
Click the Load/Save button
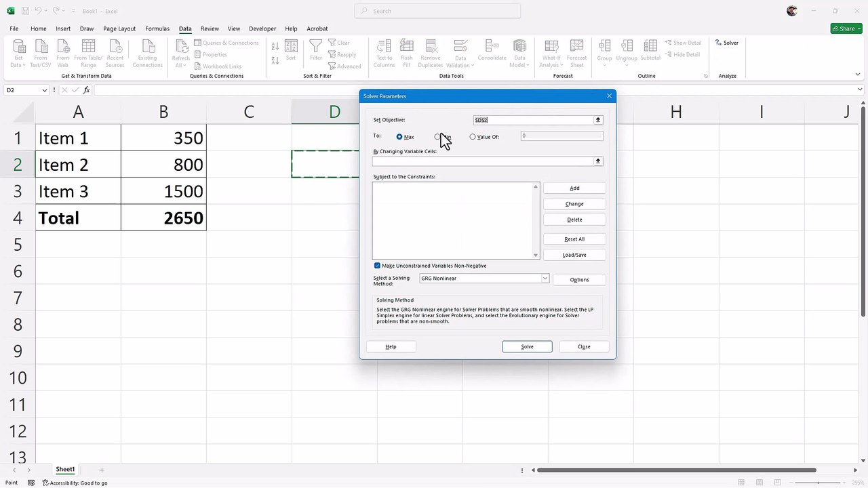[574, 255]
